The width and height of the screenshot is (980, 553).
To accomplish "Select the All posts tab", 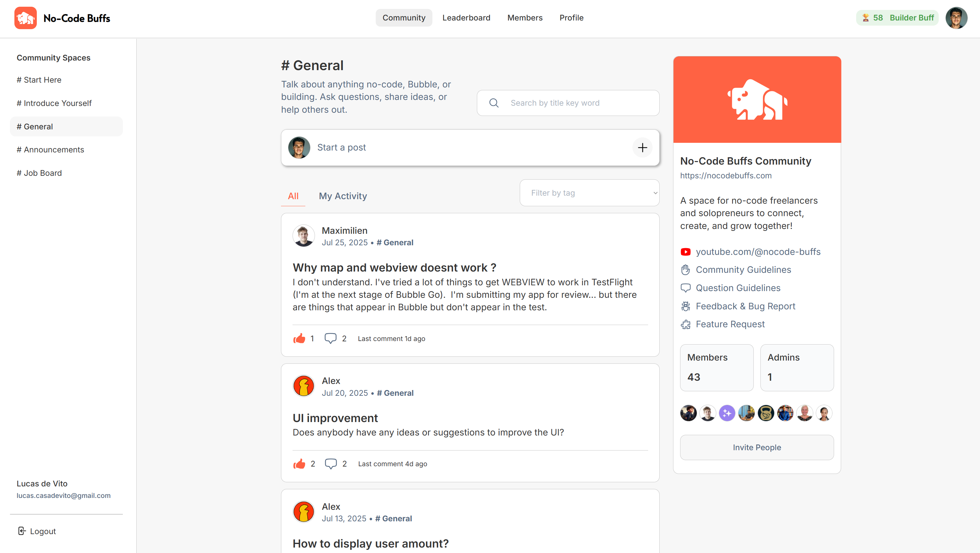I will [x=293, y=196].
